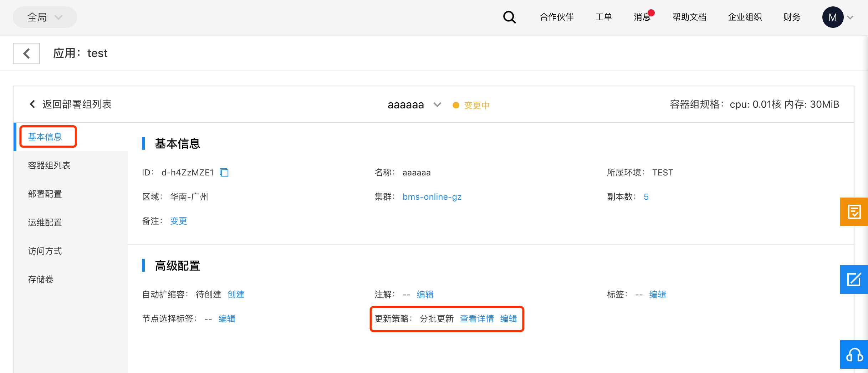Click the M user avatar

point(832,17)
